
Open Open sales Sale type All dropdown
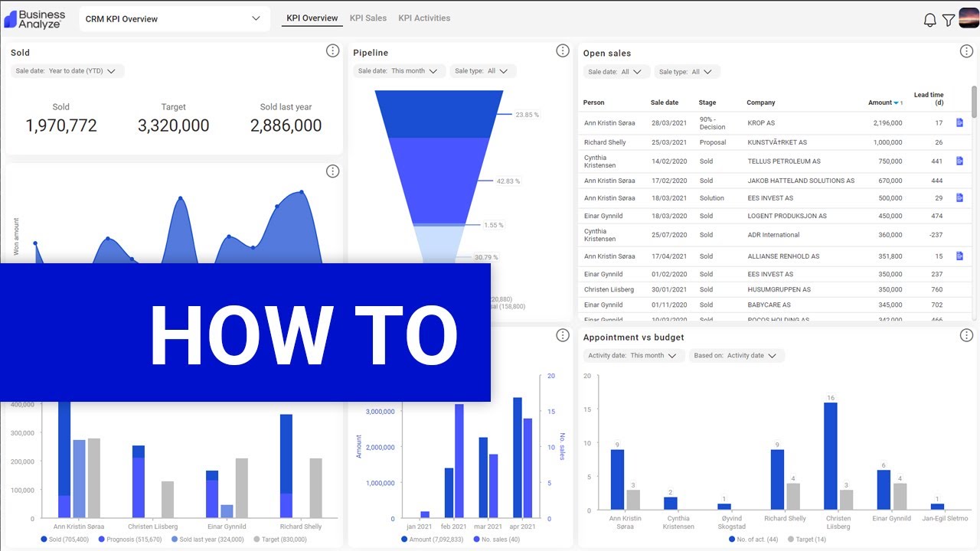pyautogui.click(x=687, y=72)
